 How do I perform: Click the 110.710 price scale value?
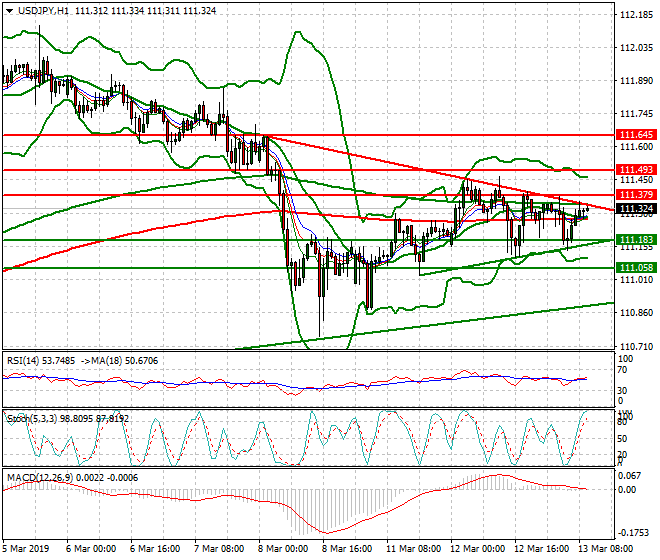point(637,347)
